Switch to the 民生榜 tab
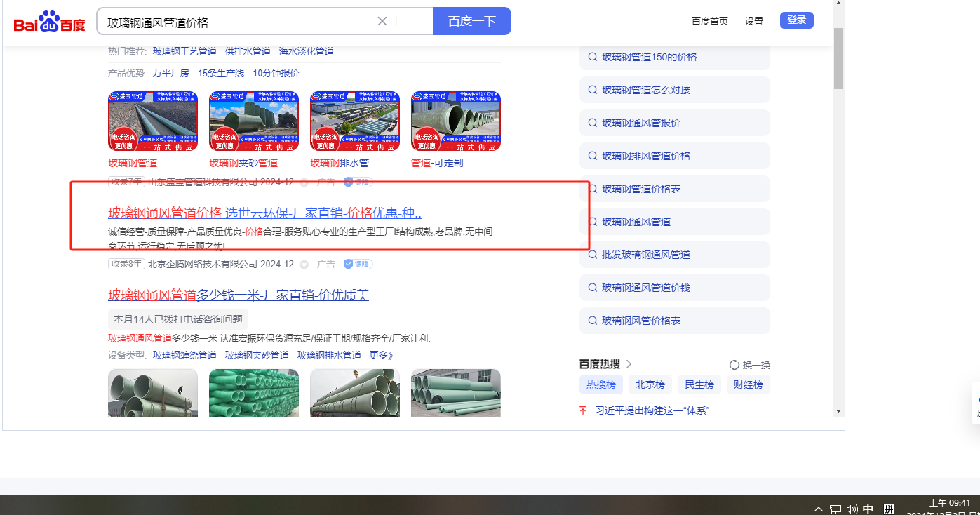The width and height of the screenshot is (980, 515). click(x=699, y=384)
